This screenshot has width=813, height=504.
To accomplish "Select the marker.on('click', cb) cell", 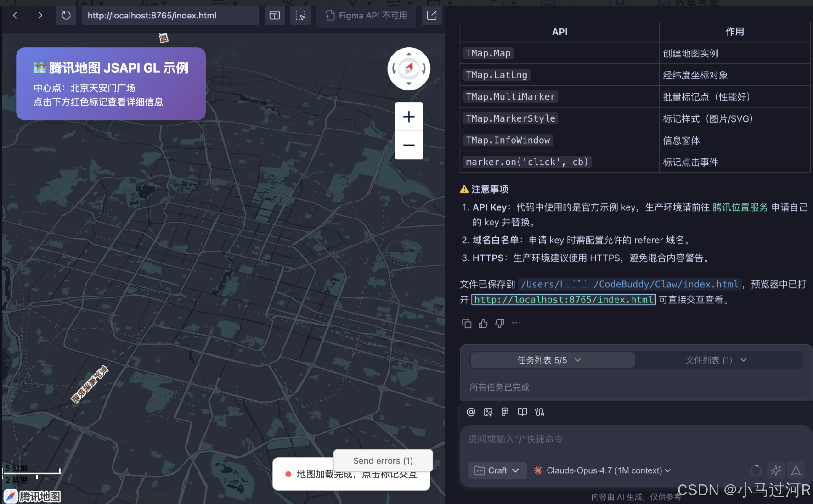I will point(559,162).
